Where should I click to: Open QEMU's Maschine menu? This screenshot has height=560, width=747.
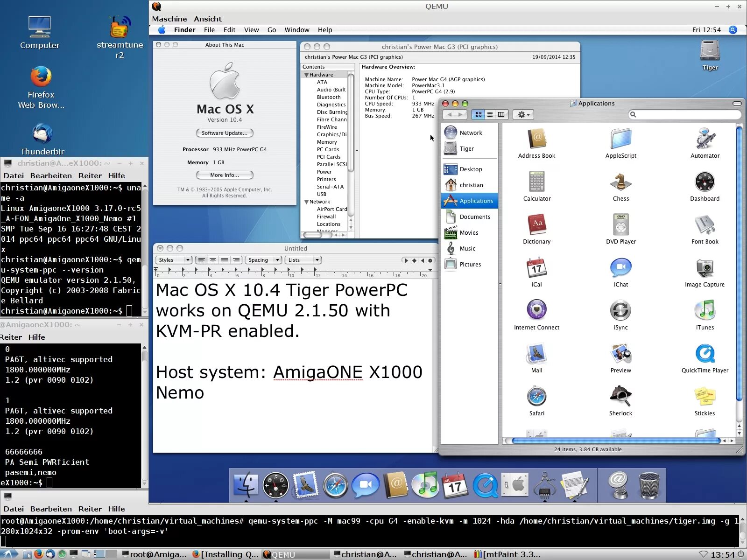(x=169, y=19)
